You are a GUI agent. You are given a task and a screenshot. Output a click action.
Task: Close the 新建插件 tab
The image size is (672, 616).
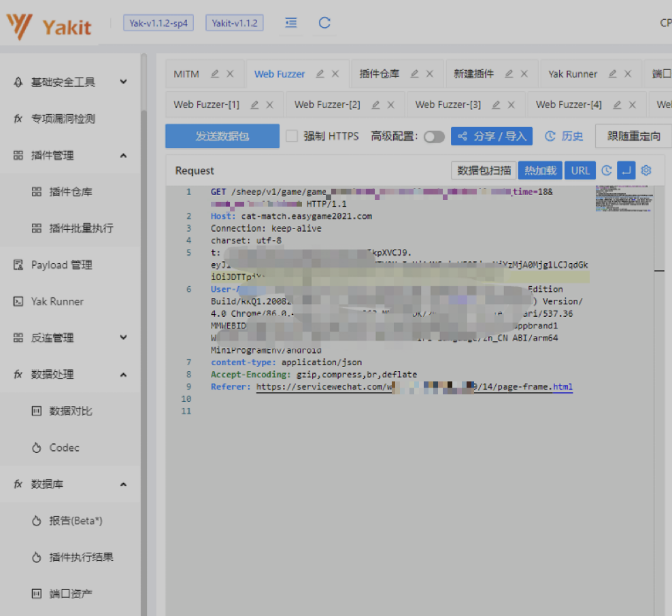point(524,73)
